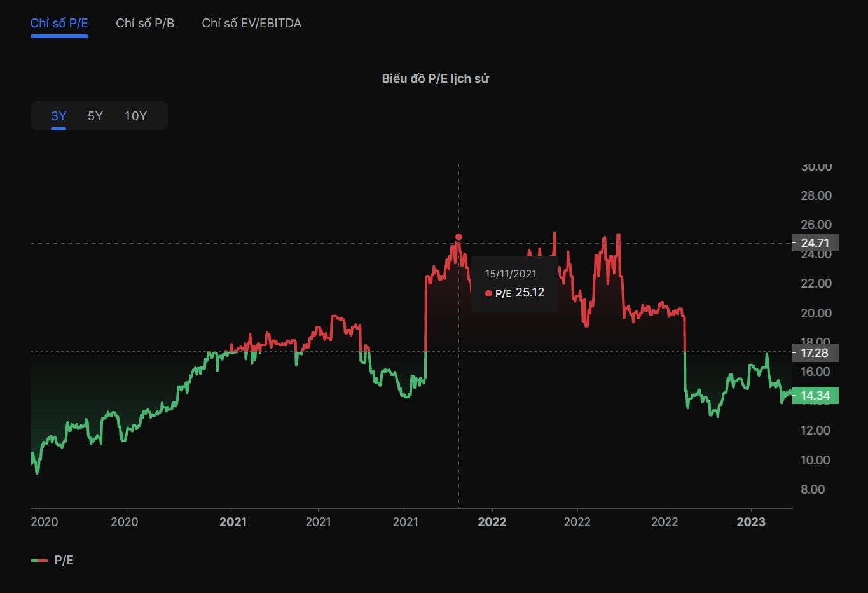The height and width of the screenshot is (593, 868).
Task: Click the 20.00 y-axis label
Action: [816, 313]
